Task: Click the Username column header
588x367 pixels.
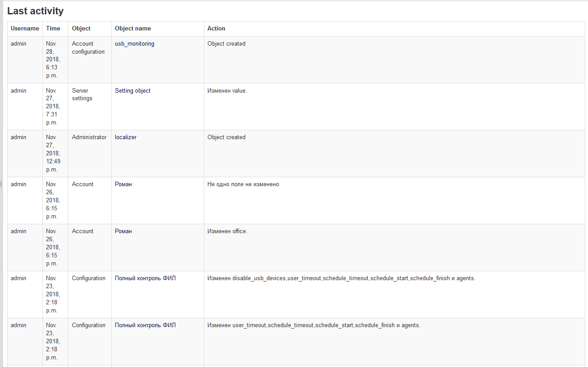Action: 25,29
